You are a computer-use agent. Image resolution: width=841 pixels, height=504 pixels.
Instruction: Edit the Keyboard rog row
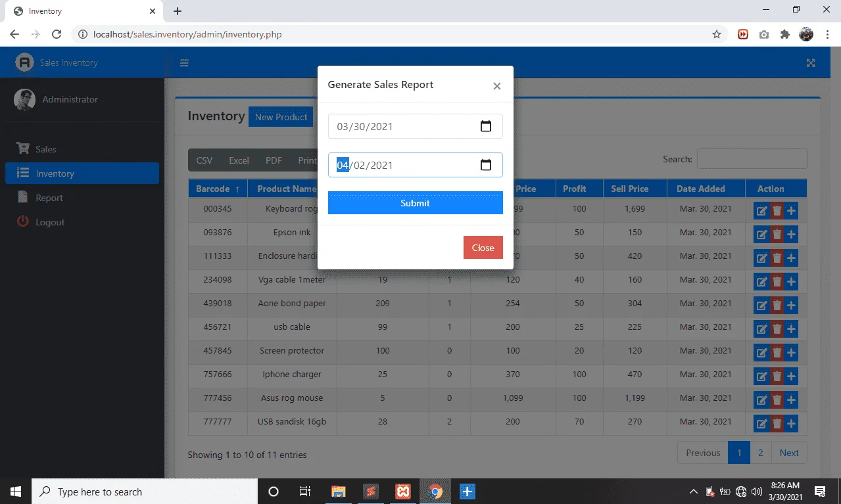(761, 211)
